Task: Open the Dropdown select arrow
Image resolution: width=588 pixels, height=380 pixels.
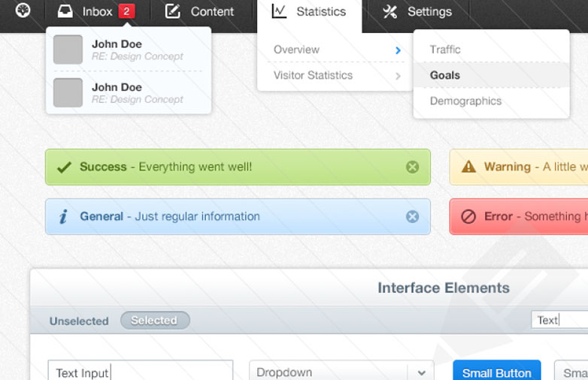Action: 422,373
